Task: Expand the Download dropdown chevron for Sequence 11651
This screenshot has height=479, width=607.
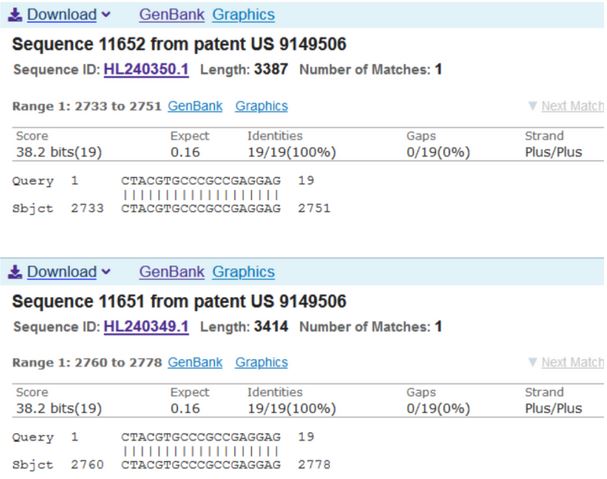Action: [x=105, y=272]
